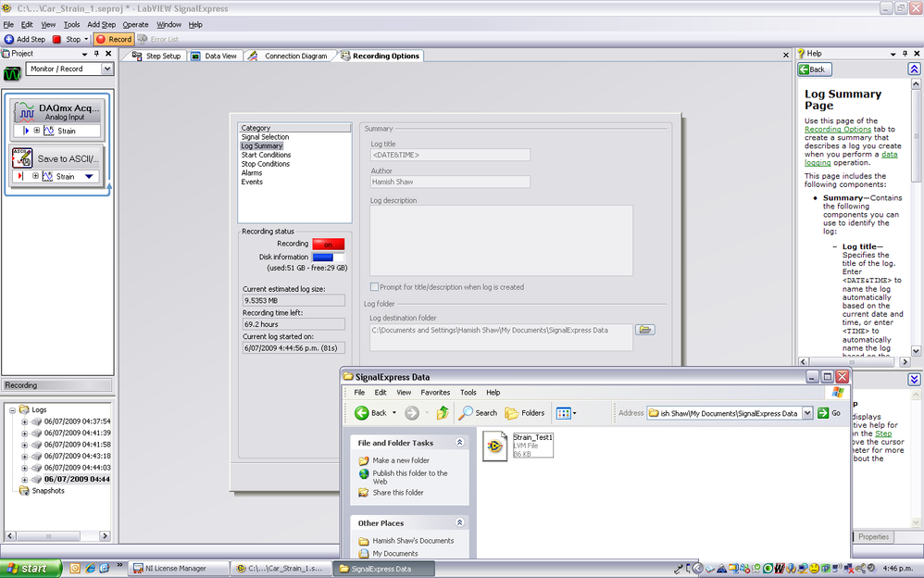
Task: Switch to NI License Manager taskbar item
Action: (179, 569)
